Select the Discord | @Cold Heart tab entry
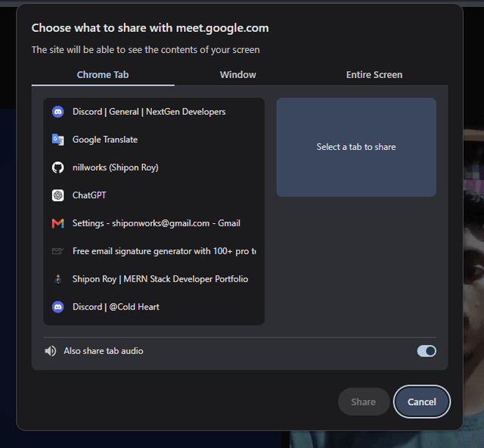This screenshot has width=484, height=448. click(x=154, y=306)
